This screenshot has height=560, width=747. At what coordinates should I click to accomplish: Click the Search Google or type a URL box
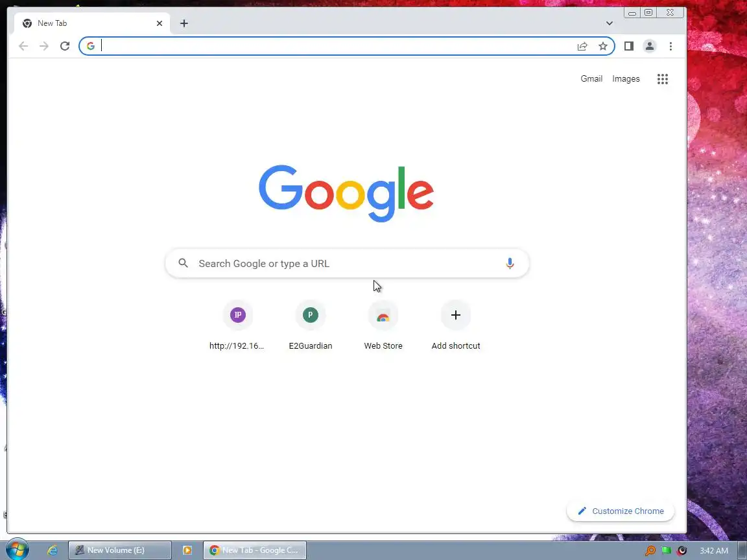[x=348, y=263]
